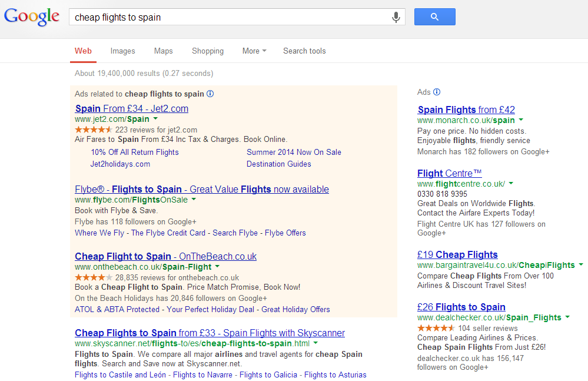
Task: Click 'Great Holiday Offers' link
Action: click(x=295, y=309)
